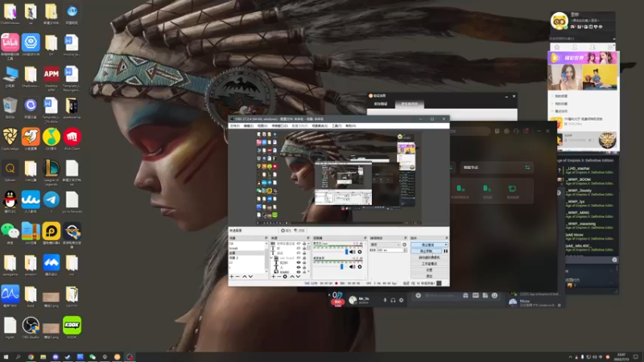Mute top mixer channel speaker icon
The width and height of the screenshot is (644, 362).
[x=353, y=252]
